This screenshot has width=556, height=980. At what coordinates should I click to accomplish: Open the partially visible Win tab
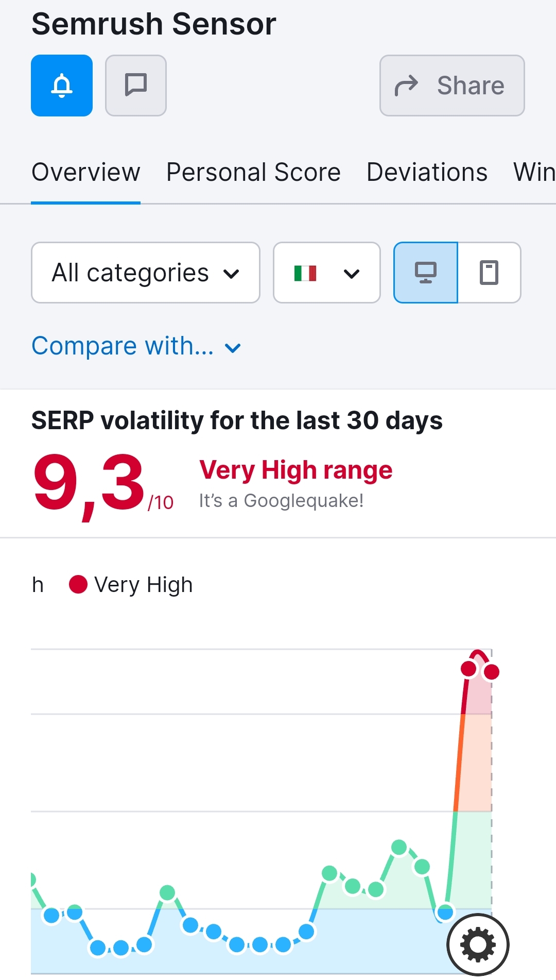pyautogui.click(x=534, y=172)
